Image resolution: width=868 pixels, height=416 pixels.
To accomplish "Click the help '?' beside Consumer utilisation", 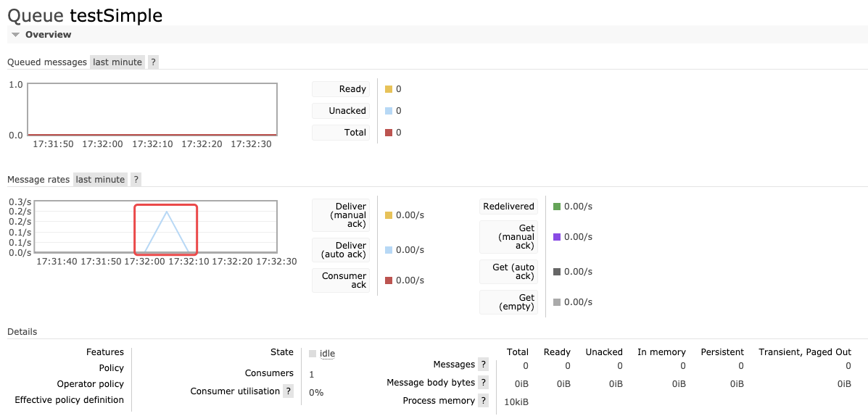I will 288,391.
